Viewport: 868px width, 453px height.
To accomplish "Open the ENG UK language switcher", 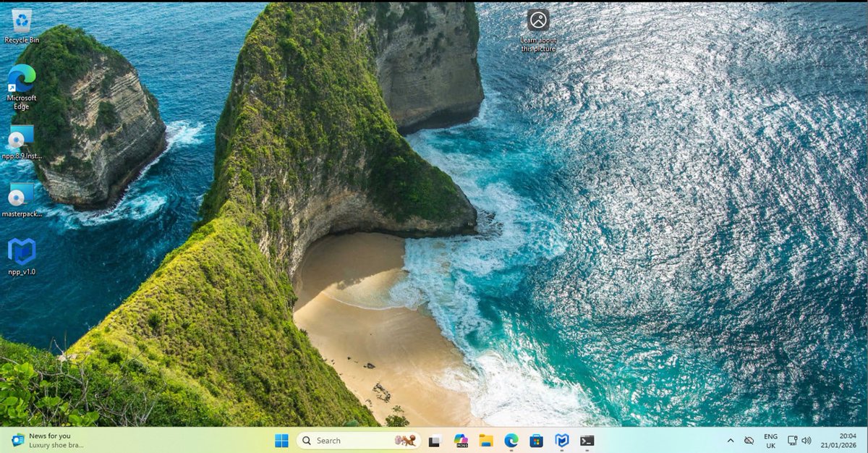I will point(771,441).
